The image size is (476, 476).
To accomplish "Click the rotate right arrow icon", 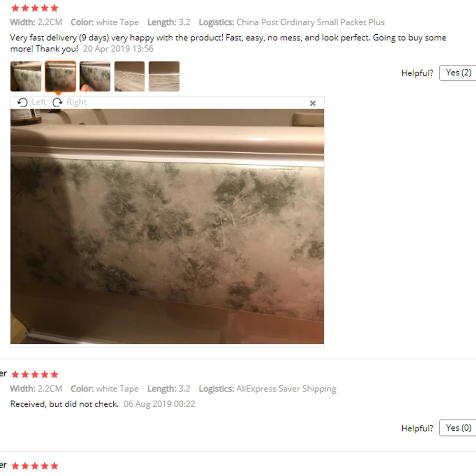I will (58, 102).
